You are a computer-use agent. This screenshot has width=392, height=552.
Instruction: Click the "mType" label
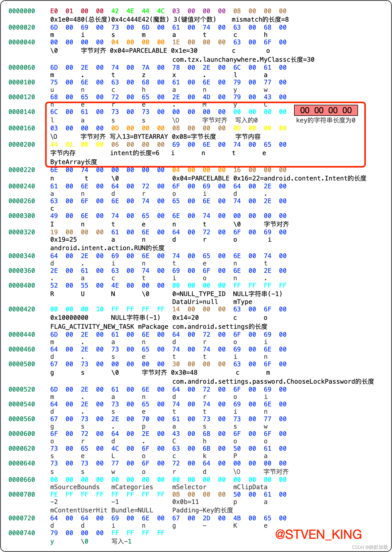click(x=243, y=302)
